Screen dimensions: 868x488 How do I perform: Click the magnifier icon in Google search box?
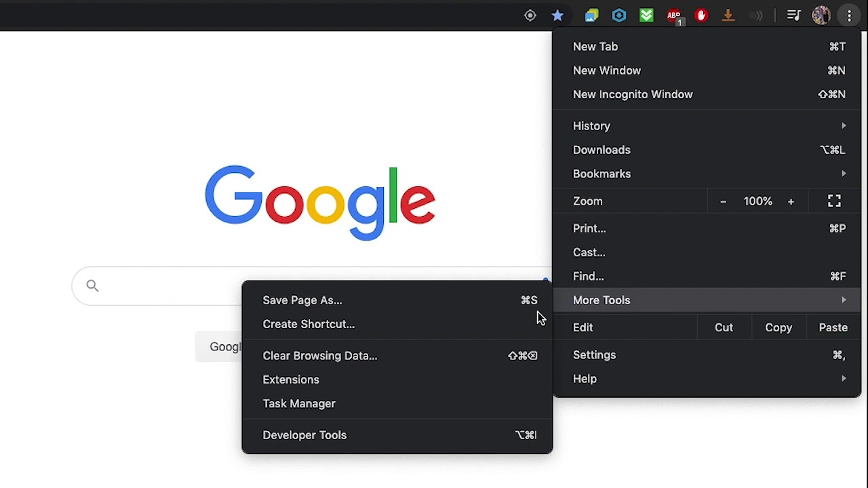click(92, 286)
